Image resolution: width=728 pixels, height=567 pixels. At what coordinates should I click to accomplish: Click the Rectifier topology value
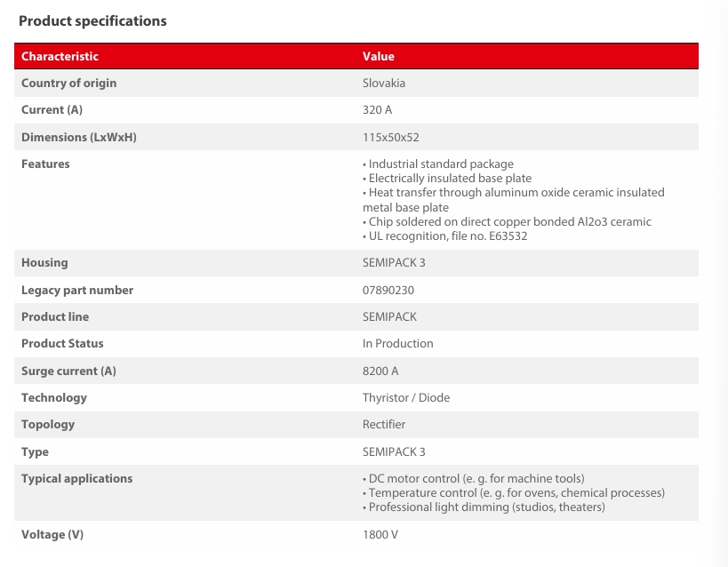click(384, 424)
